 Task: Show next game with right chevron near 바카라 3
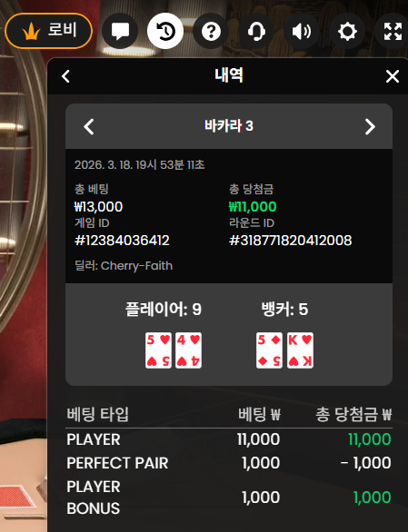click(x=370, y=126)
